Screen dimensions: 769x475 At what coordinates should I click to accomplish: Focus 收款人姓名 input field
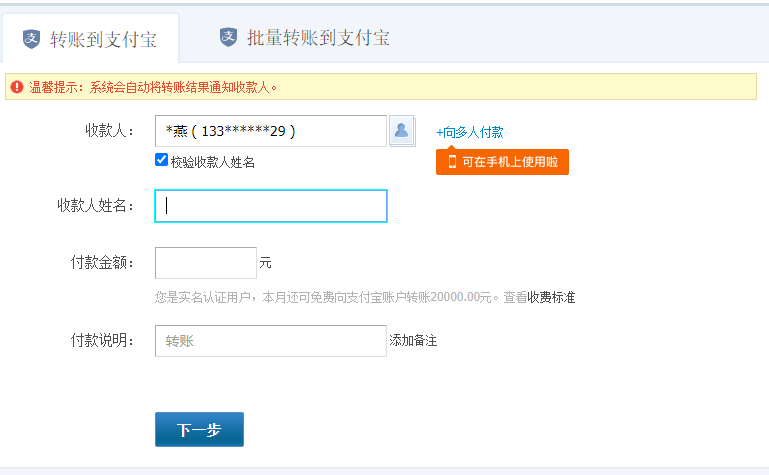271,206
